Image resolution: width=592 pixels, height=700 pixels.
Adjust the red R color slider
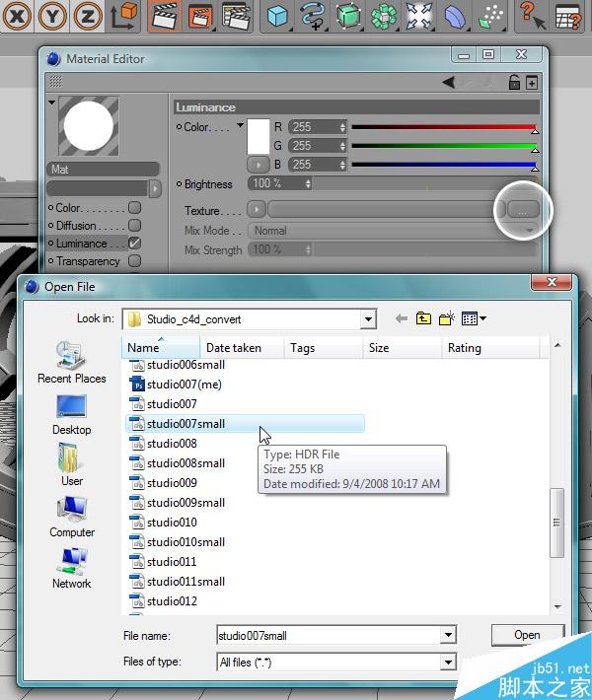[445, 127]
